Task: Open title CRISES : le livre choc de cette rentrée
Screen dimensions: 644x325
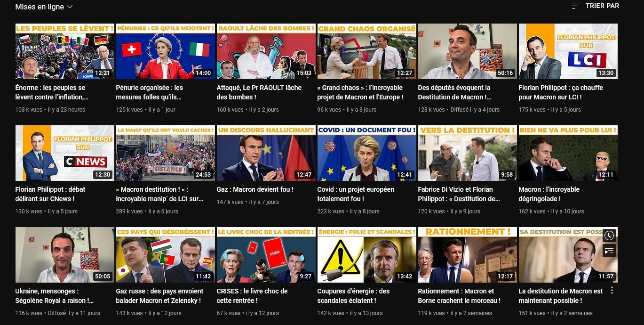Action: (x=252, y=296)
